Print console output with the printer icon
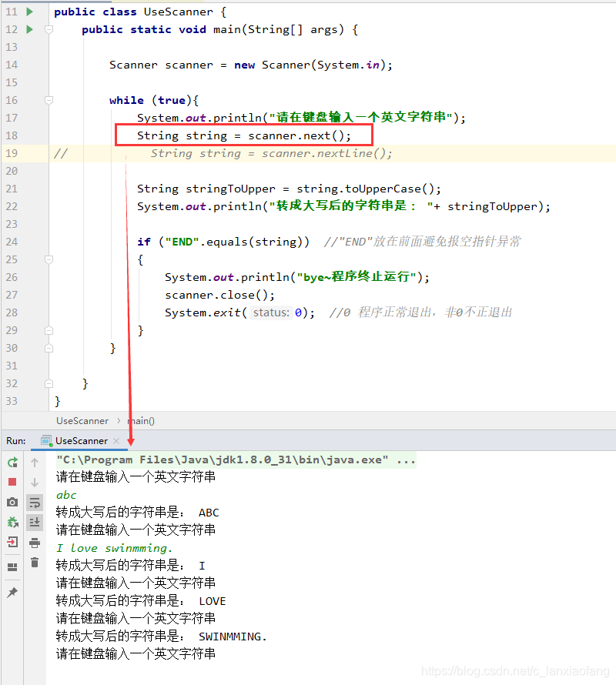The width and height of the screenshot is (616, 685). pyautogui.click(x=35, y=543)
